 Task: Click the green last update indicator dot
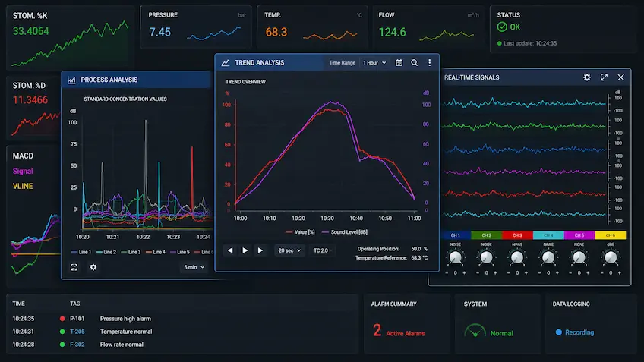(500, 43)
